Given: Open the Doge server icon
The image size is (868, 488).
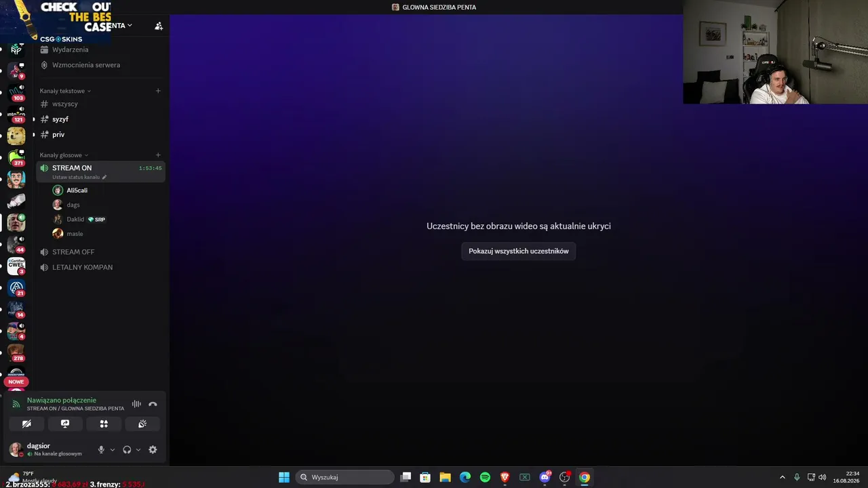Looking at the screenshot, I should [16, 136].
